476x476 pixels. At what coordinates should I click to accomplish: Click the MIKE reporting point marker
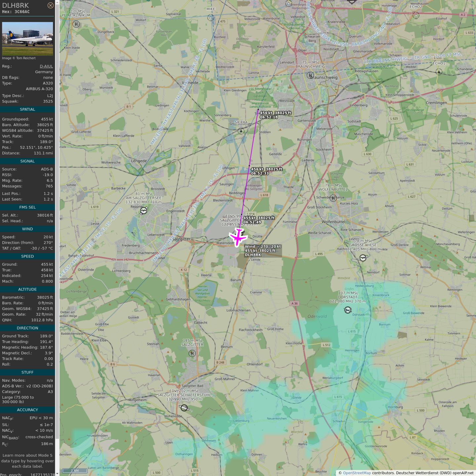[x=211, y=18]
